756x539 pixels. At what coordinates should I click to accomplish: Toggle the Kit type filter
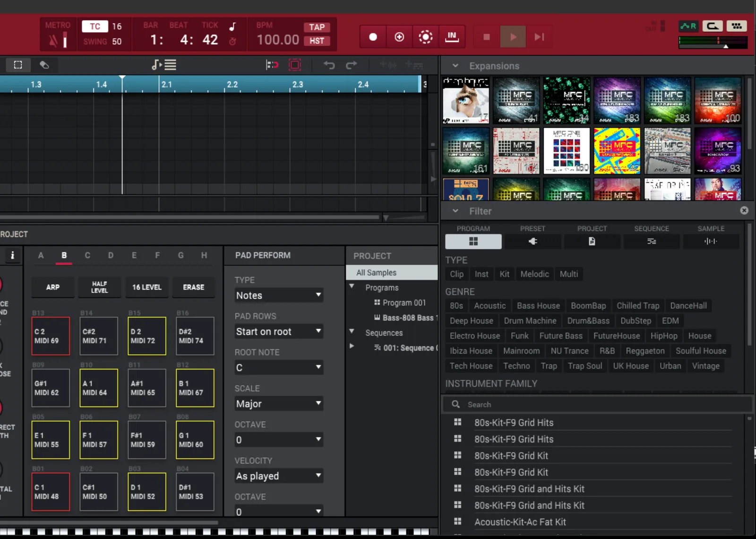[505, 274]
